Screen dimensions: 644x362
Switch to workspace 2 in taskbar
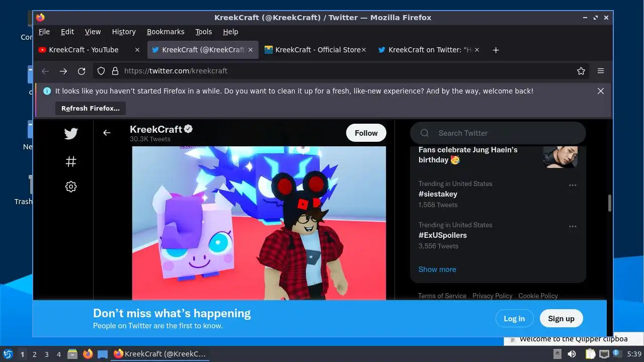click(x=35, y=354)
